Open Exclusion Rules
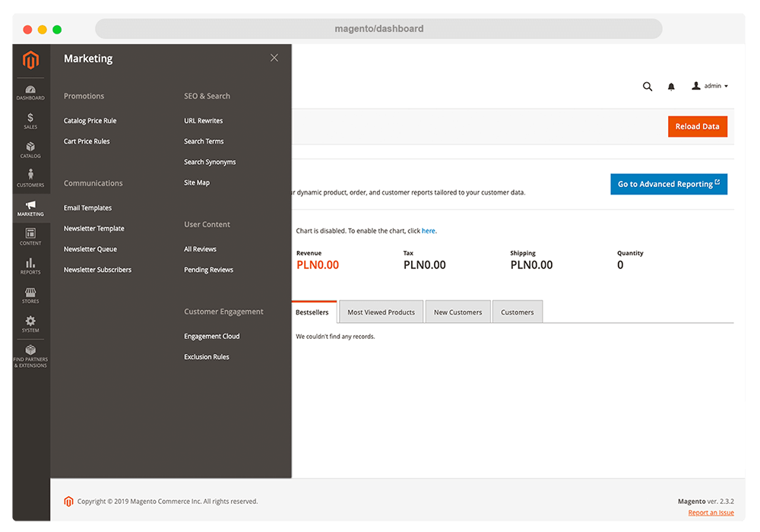Image resolution: width=760 pixels, height=532 pixels. (207, 357)
